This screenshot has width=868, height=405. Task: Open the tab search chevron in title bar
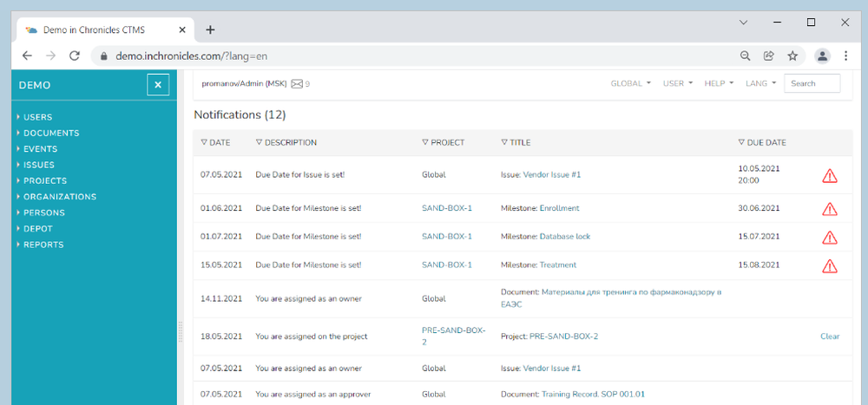(x=744, y=23)
